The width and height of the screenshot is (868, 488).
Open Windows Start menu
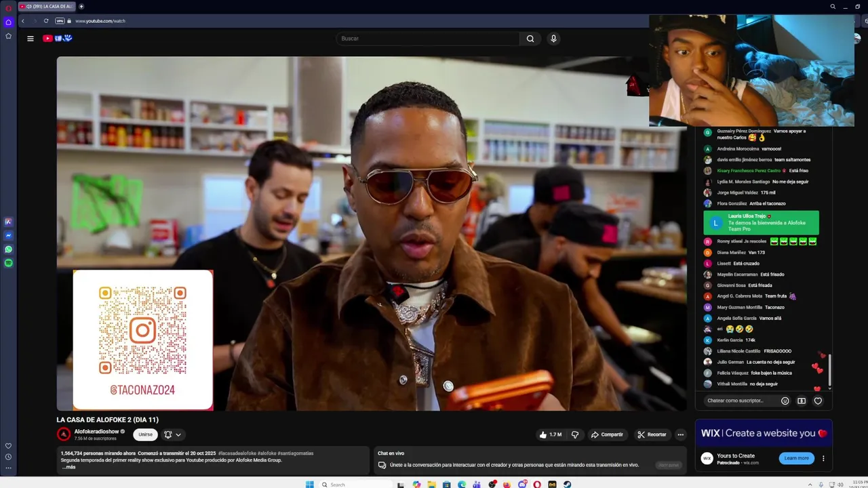310,484
